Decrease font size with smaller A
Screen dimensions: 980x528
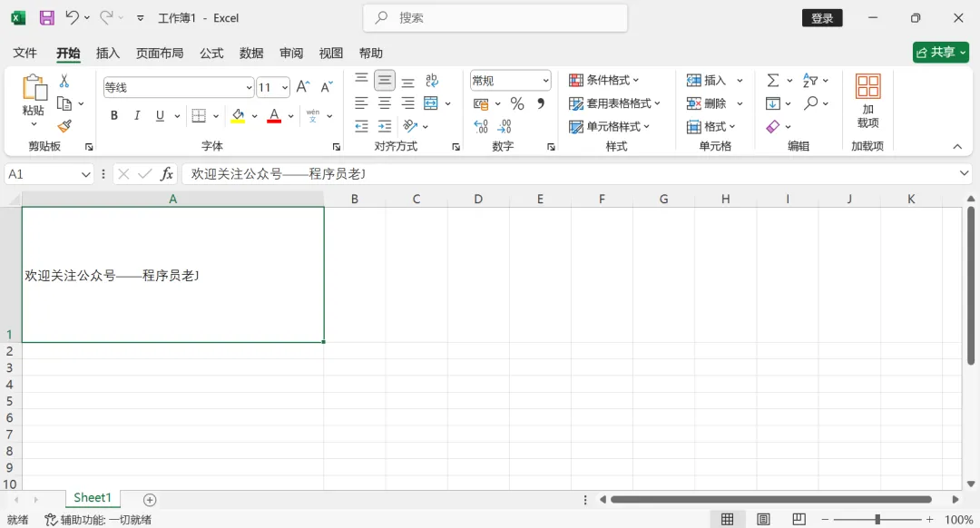327,87
